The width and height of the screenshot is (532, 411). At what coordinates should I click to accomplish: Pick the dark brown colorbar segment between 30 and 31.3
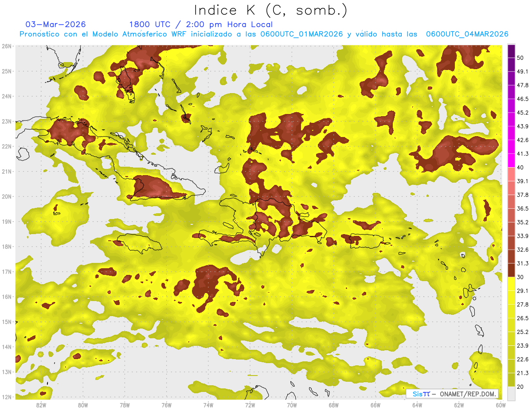pyautogui.click(x=511, y=270)
